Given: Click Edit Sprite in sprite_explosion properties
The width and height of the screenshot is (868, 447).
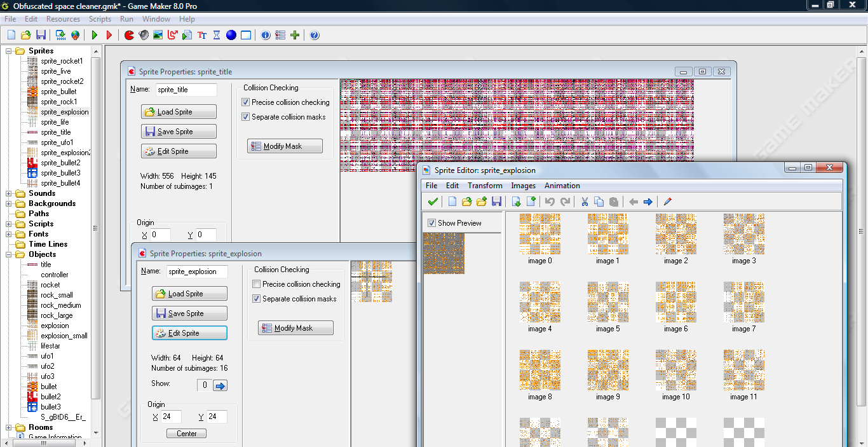Looking at the screenshot, I should point(189,333).
